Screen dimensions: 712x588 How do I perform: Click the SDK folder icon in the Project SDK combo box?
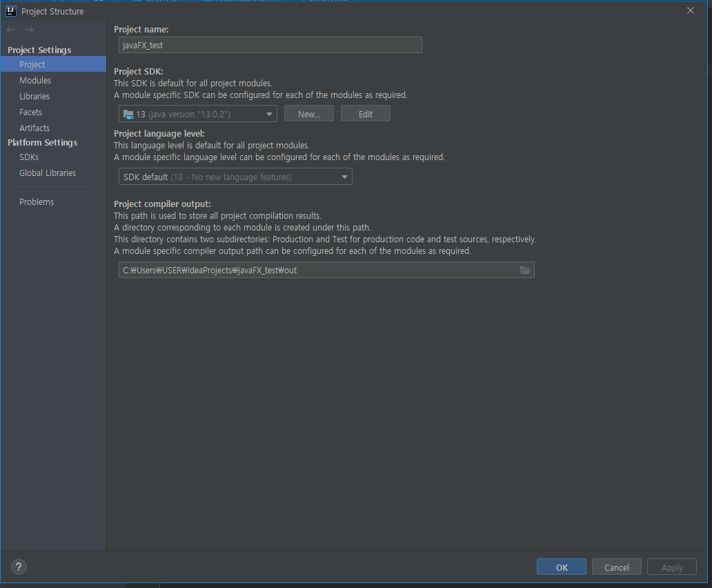[x=128, y=114]
